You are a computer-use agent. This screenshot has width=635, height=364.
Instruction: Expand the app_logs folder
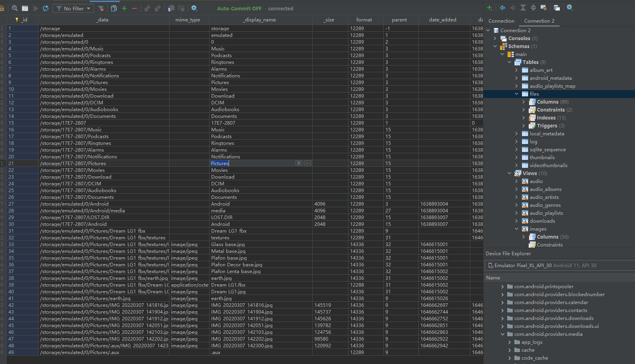click(x=510, y=342)
